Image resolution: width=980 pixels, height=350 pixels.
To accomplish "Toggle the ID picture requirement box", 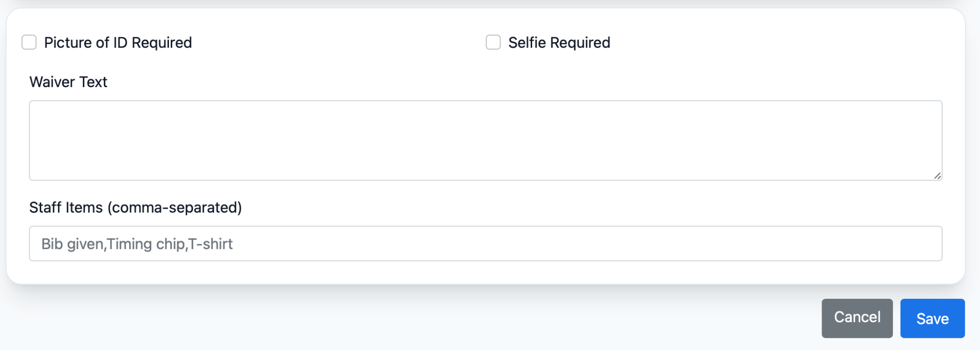I will point(29,43).
